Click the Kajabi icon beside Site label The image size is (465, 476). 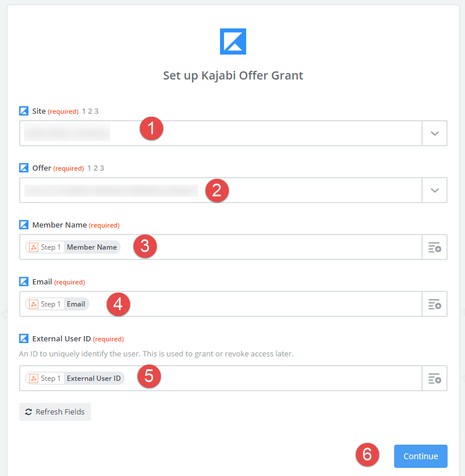[x=24, y=111]
